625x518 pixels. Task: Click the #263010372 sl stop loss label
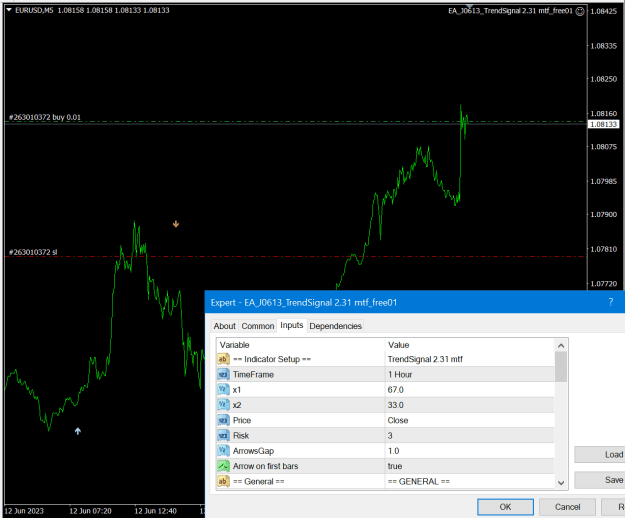(x=33, y=252)
